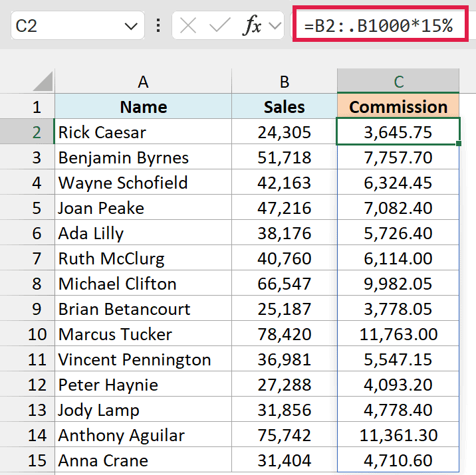The image size is (476, 475).
Task: Select commission cell 5,726.40
Action: 398,233
